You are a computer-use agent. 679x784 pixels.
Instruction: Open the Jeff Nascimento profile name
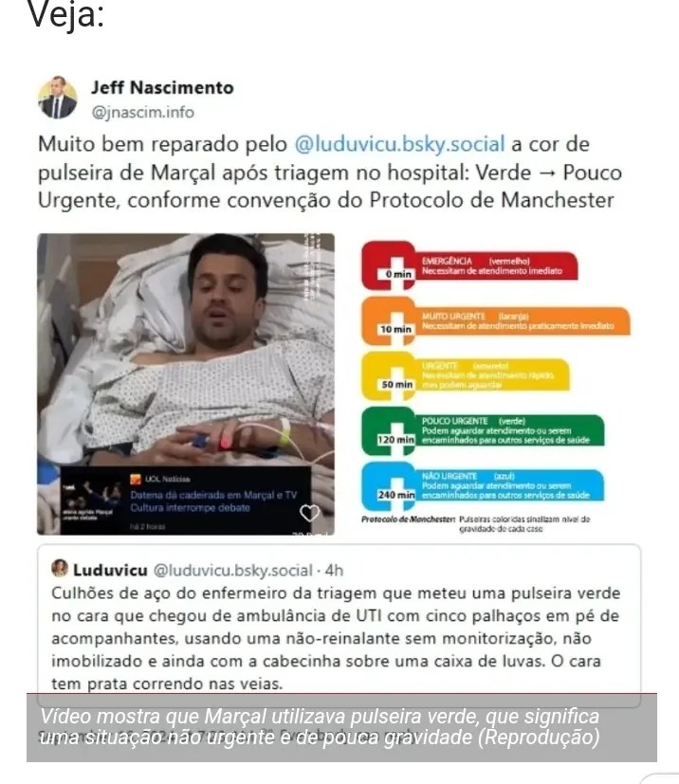coord(162,87)
